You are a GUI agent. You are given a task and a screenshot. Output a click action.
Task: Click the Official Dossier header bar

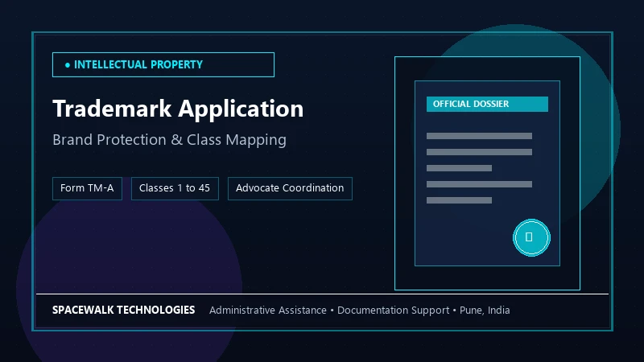point(487,104)
